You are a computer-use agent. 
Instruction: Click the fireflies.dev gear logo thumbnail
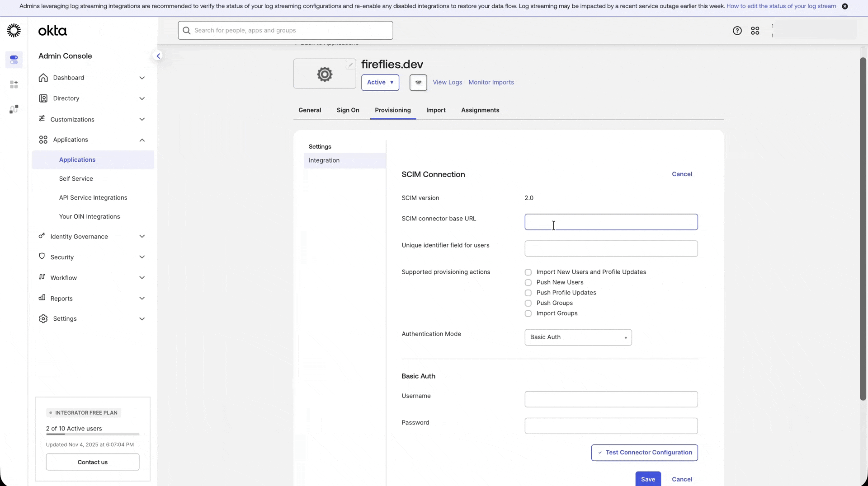click(325, 74)
